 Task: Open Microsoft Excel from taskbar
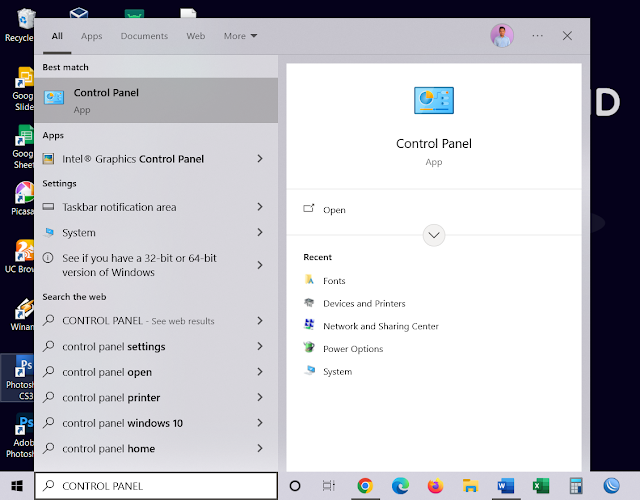[541, 486]
